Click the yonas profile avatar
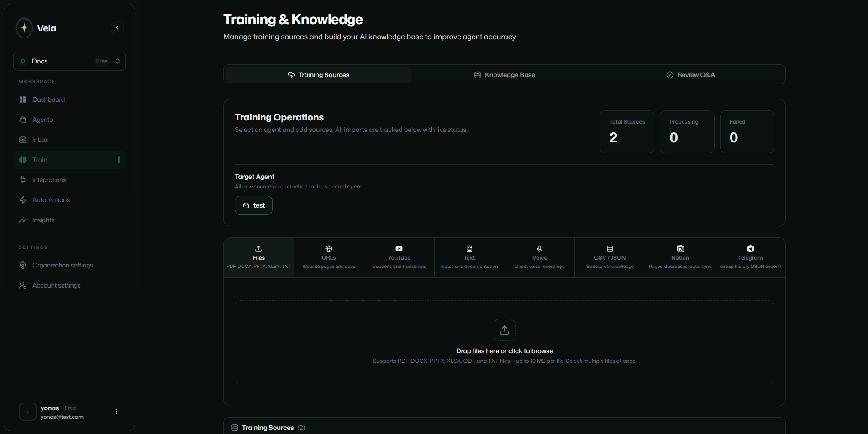Viewport: 868px width, 434px height. (x=28, y=412)
